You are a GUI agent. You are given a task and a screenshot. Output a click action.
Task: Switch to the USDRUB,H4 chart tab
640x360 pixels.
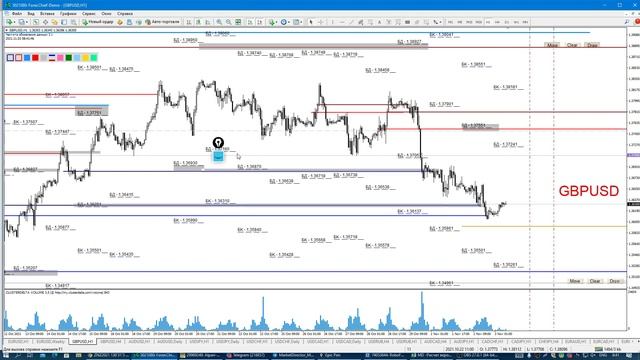tap(378, 342)
